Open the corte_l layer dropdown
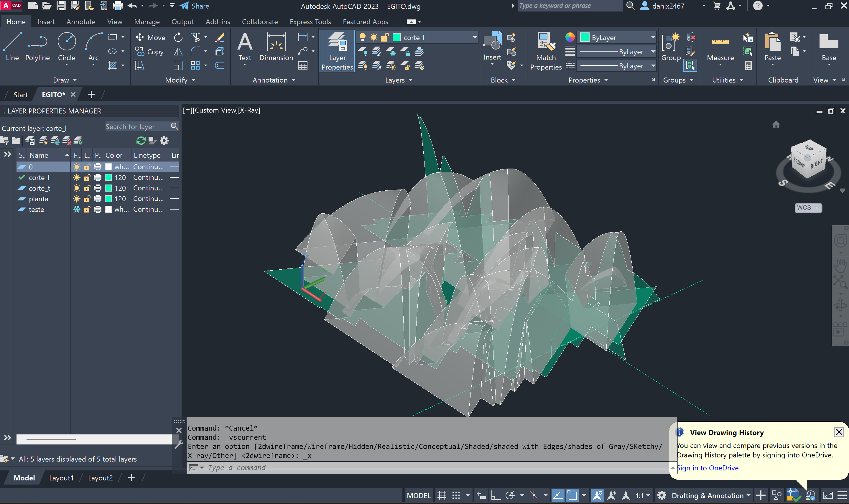 pyautogui.click(x=474, y=37)
